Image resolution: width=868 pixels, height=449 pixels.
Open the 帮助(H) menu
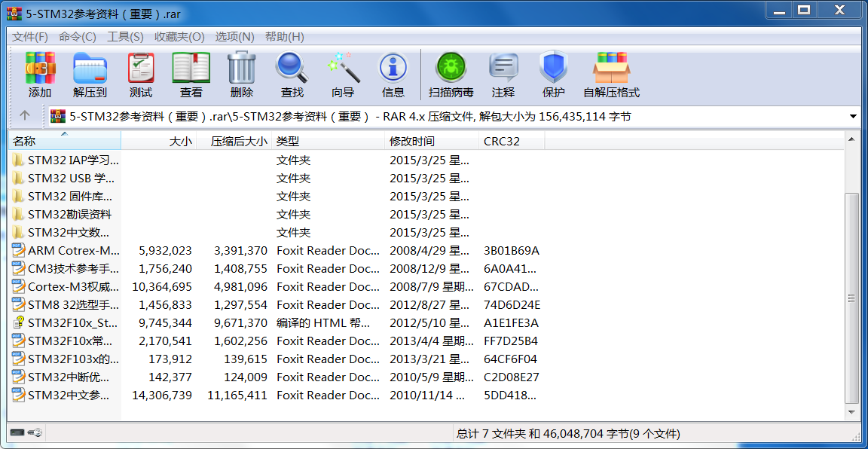tap(285, 37)
